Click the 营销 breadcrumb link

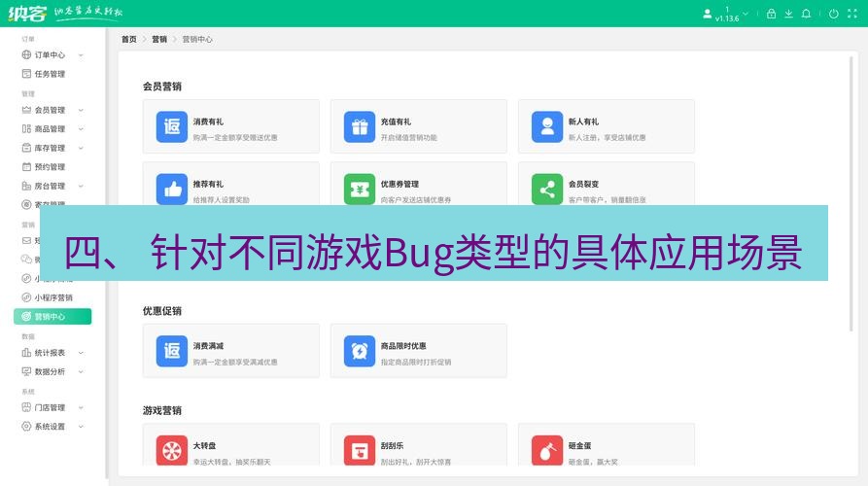(x=159, y=39)
